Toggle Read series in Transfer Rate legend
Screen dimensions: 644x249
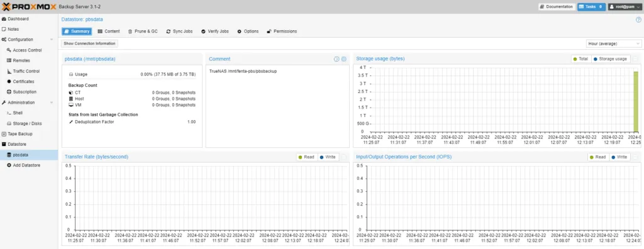tap(307, 157)
